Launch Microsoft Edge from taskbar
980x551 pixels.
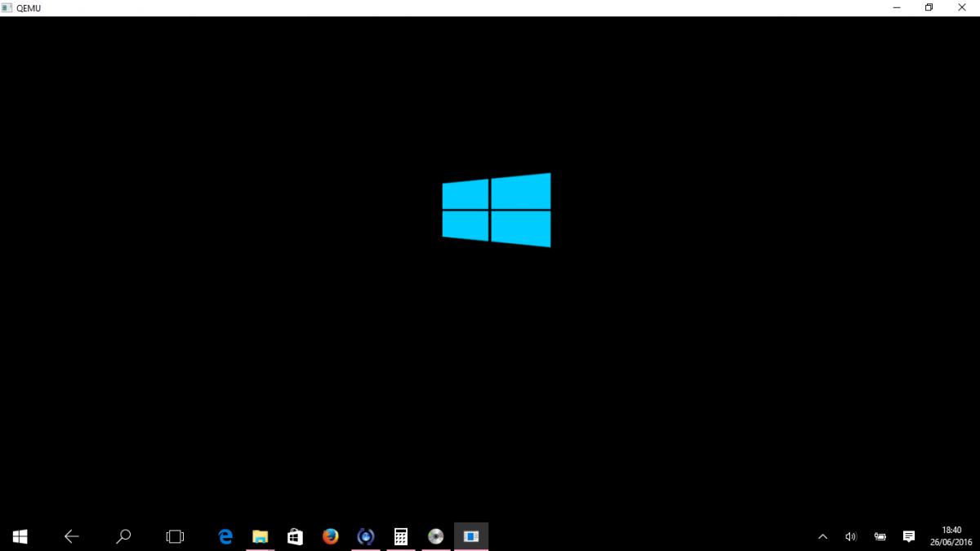click(x=225, y=536)
